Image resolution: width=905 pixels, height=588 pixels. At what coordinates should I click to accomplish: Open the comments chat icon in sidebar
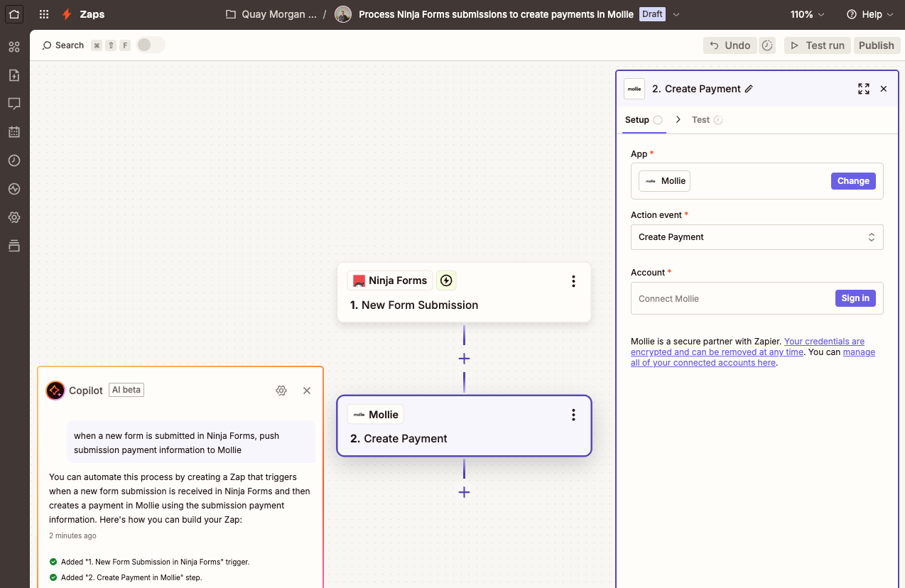pos(14,104)
